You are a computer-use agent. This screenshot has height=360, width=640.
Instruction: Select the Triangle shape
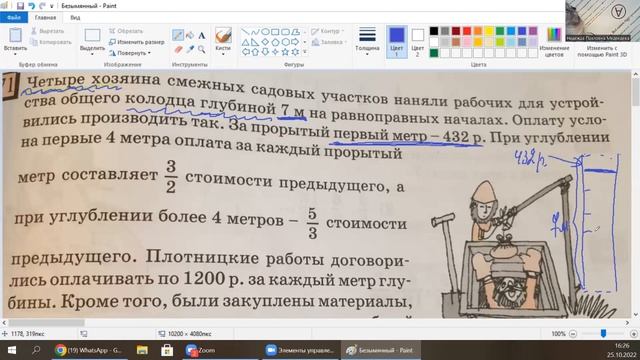click(x=245, y=42)
